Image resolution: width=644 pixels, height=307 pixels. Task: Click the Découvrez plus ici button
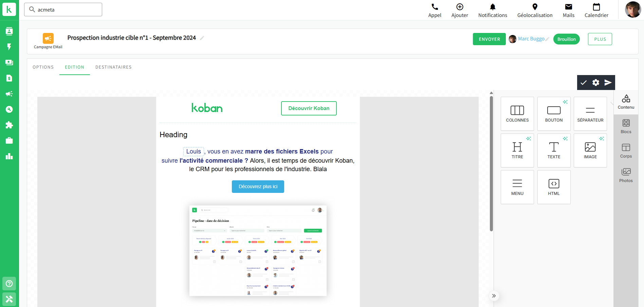[x=258, y=186]
